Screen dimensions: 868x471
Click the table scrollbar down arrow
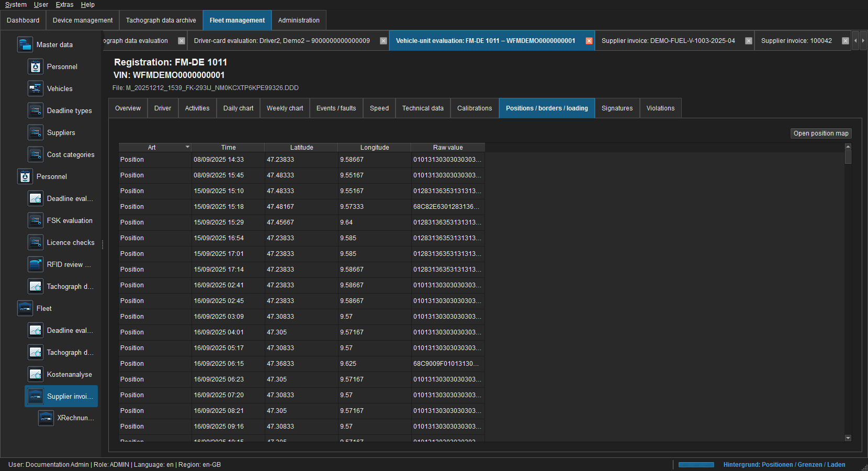[x=848, y=438]
